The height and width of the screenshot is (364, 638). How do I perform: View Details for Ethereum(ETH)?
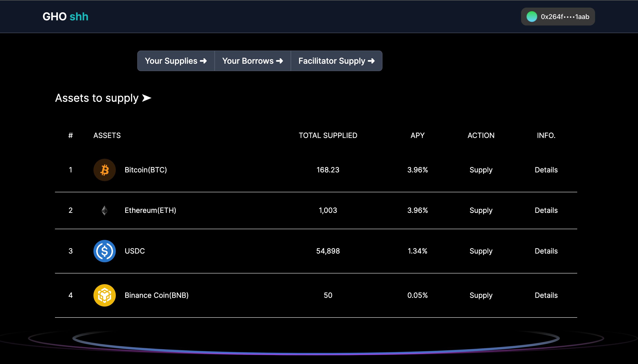coord(546,210)
